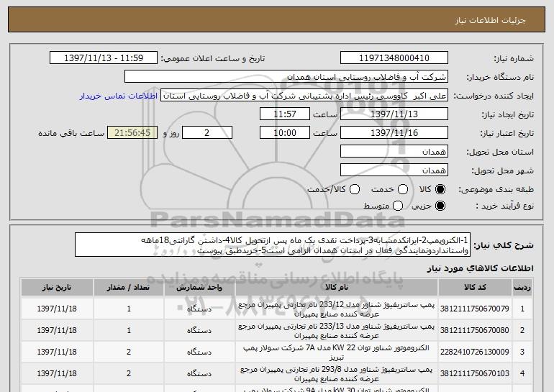This screenshot has height=392, width=554.
Task: Click product code 3812111750670080
Action: [475, 330]
